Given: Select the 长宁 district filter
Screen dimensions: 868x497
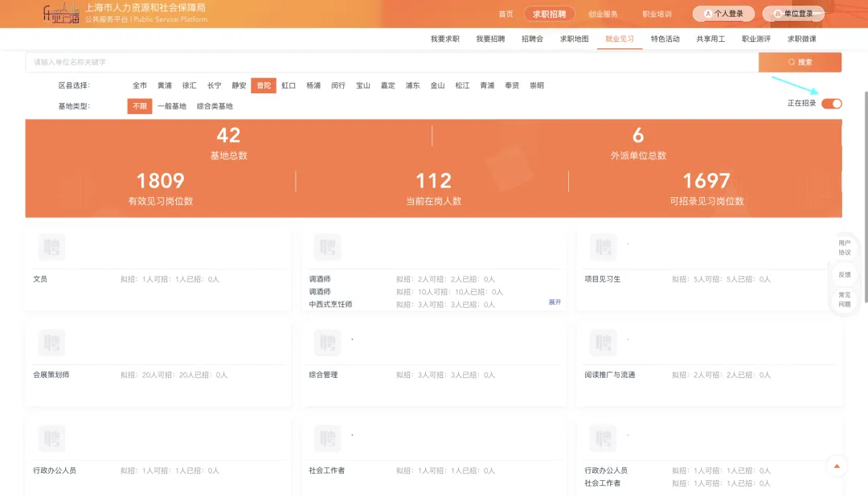Looking at the screenshot, I should 215,85.
